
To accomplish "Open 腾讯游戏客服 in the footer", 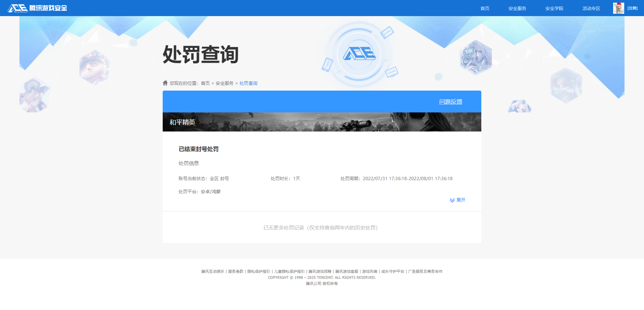I will click(x=347, y=271).
